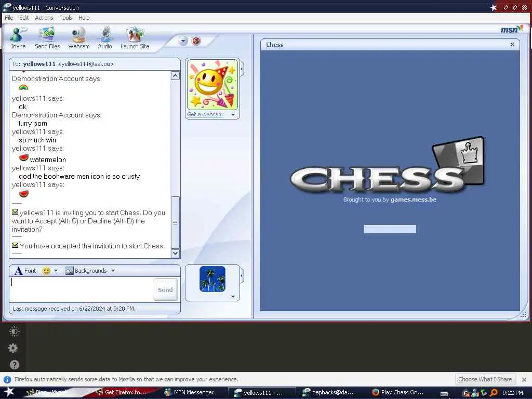Switch to MSN Messenger taskbar window
Image resolution: width=532 pixels, height=399 pixels.
click(x=193, y=392)
